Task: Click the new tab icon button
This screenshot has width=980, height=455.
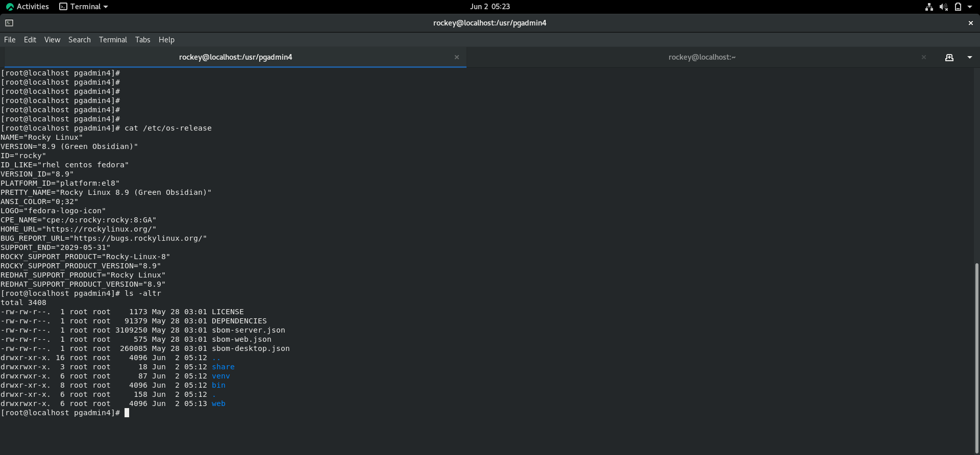Action: pos(949,58)
